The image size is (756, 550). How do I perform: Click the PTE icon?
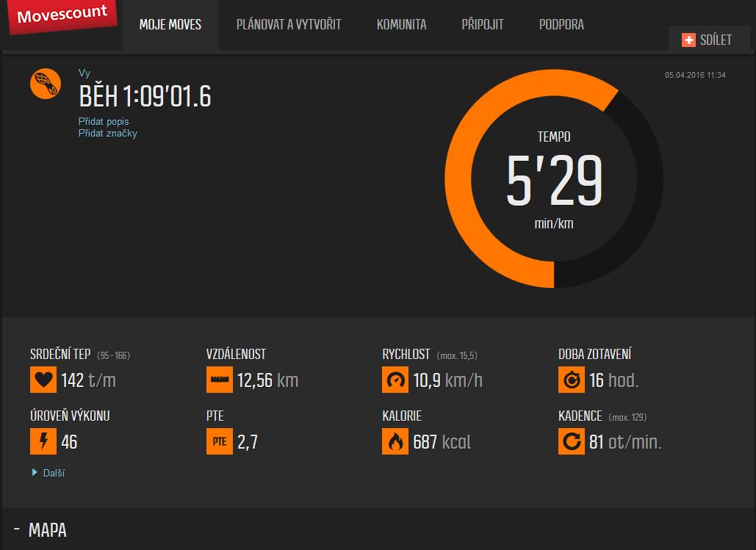click(x=220, y=442)
